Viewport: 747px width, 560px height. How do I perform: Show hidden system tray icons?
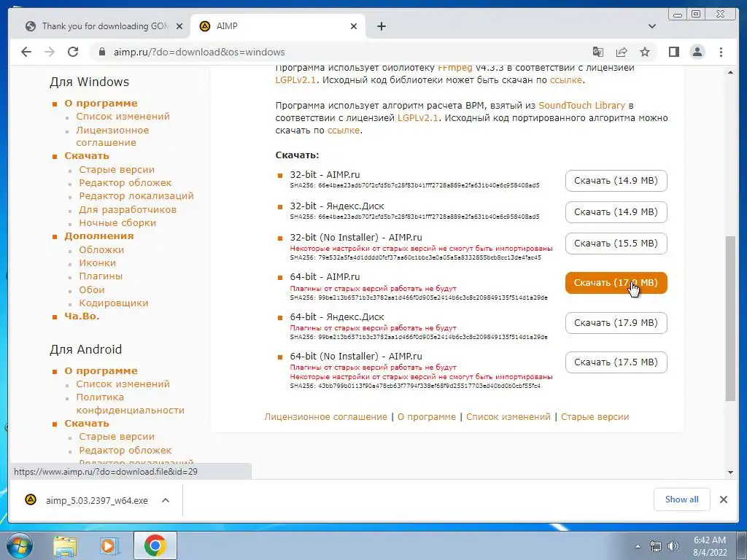pyautogui.click(x=638, y=546)
